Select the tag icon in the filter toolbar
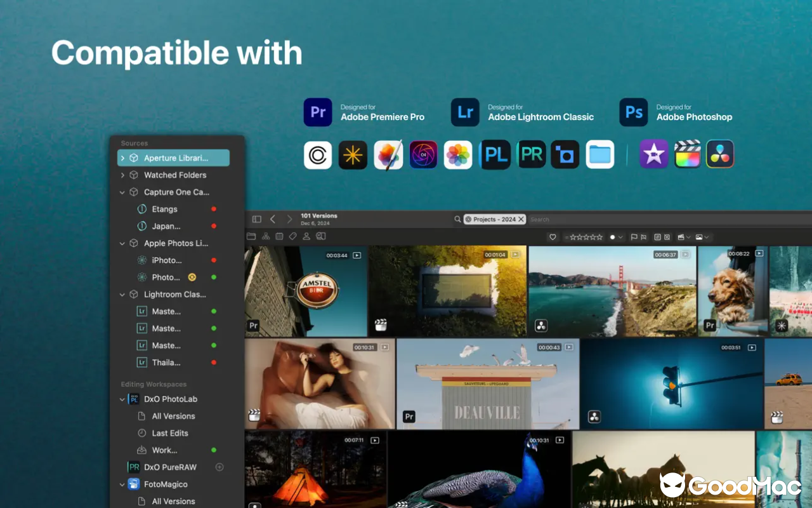The width and height of the screenshot is (812, 508). point(292,236)
